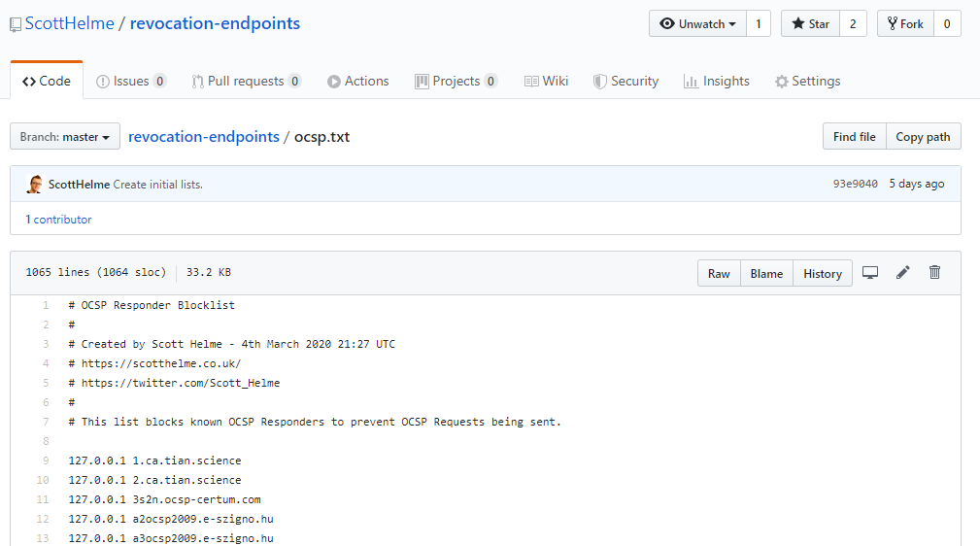Screen dimensions: 980x546
Task: Open the Unwatch notifications dropdown
Action: point(697,24)
